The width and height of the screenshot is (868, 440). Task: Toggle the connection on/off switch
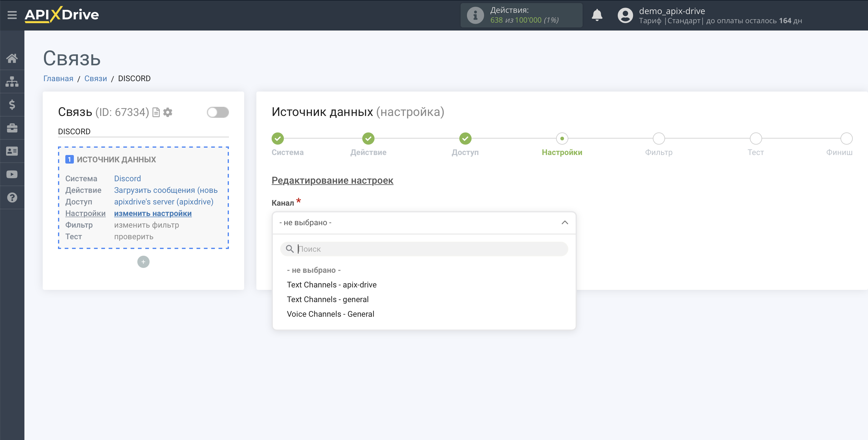tap(218, 112)
